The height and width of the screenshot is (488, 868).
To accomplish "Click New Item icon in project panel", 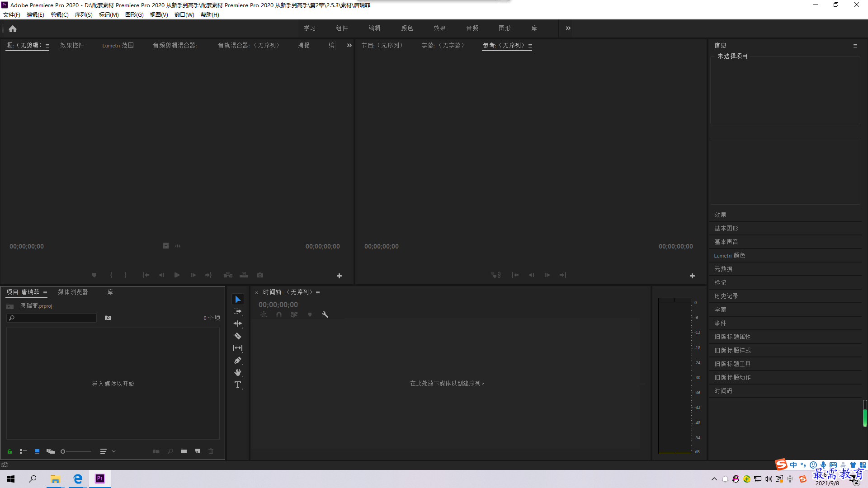I will click(198, 451).
